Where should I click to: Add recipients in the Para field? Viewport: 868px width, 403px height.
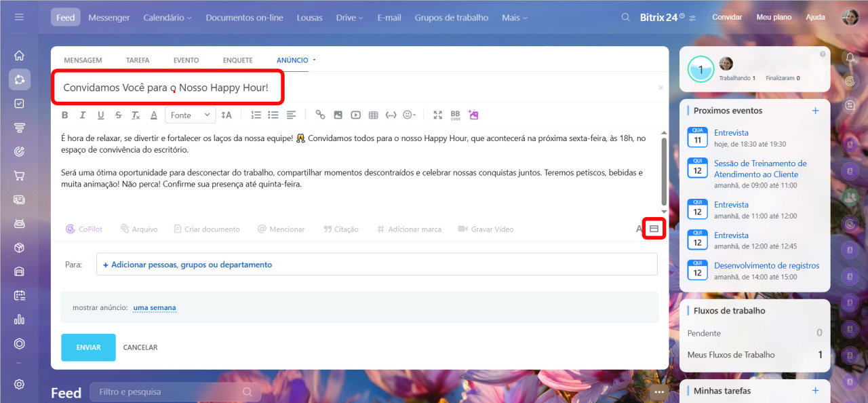[x=377, y=265]
